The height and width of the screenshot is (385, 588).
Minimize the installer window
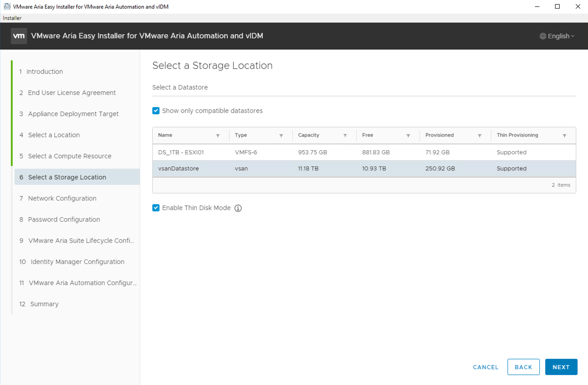click(537, 6)
